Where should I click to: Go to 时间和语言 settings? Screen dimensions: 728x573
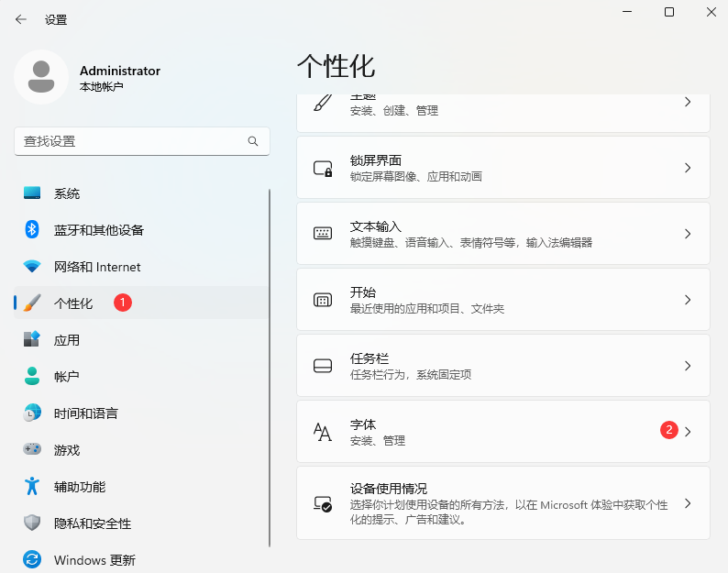85,413
